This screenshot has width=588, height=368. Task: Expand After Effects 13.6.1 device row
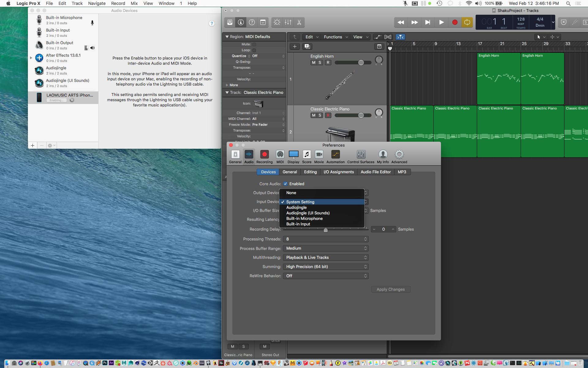(x=31, y=58)
